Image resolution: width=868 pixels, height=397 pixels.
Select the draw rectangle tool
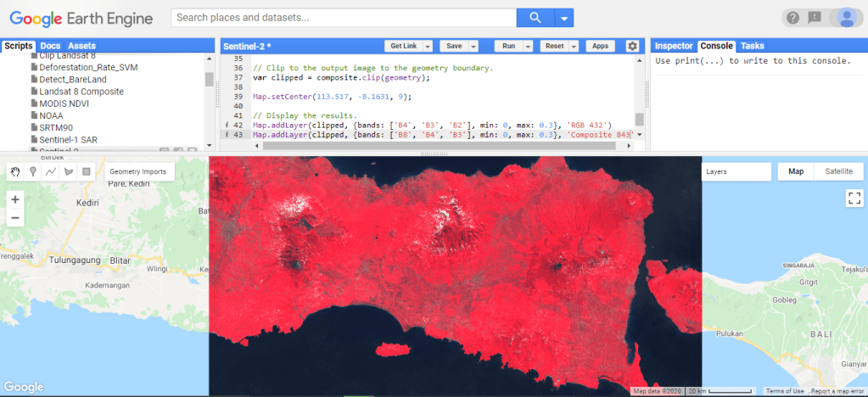coord(86,171)
